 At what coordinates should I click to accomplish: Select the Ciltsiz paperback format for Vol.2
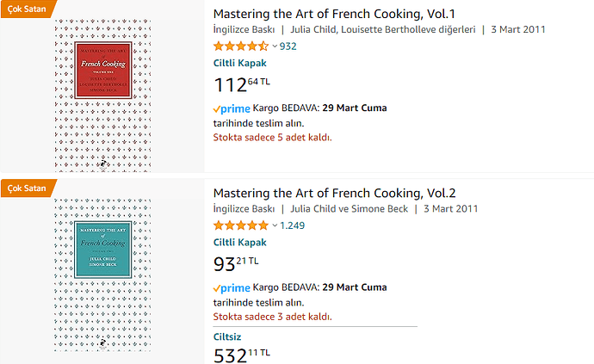tap(227, 336)
